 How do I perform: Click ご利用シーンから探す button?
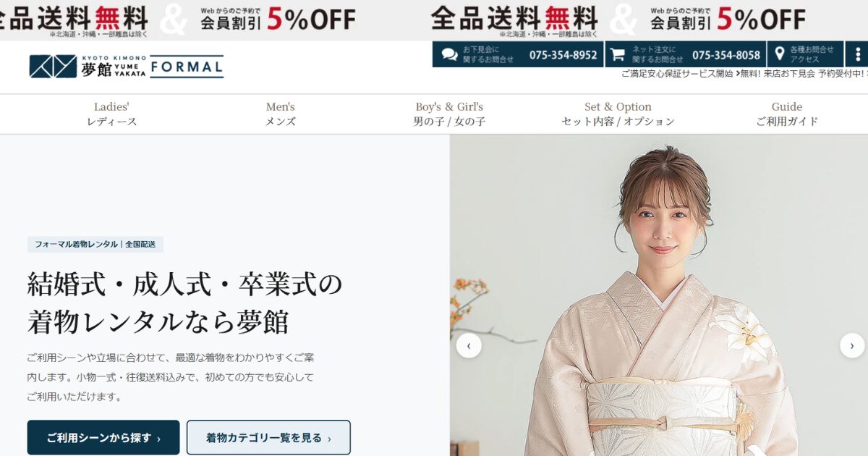(x=103, y=437)
